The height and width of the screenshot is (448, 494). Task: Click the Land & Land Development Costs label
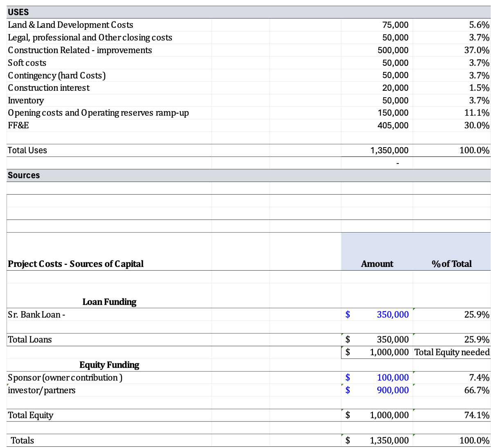point(71,25)
